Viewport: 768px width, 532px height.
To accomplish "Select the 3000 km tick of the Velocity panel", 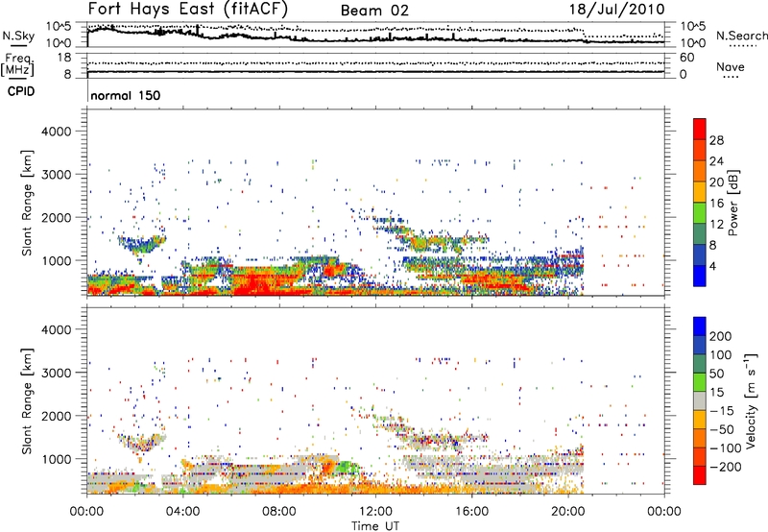I will click(x=56, y=373).
